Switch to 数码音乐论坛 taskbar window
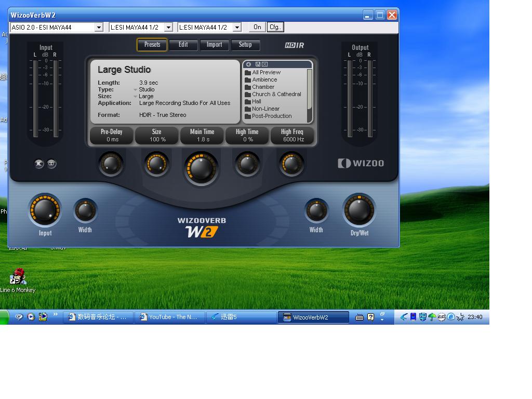This screenshot has height=399, width=532. coord(98,317)
